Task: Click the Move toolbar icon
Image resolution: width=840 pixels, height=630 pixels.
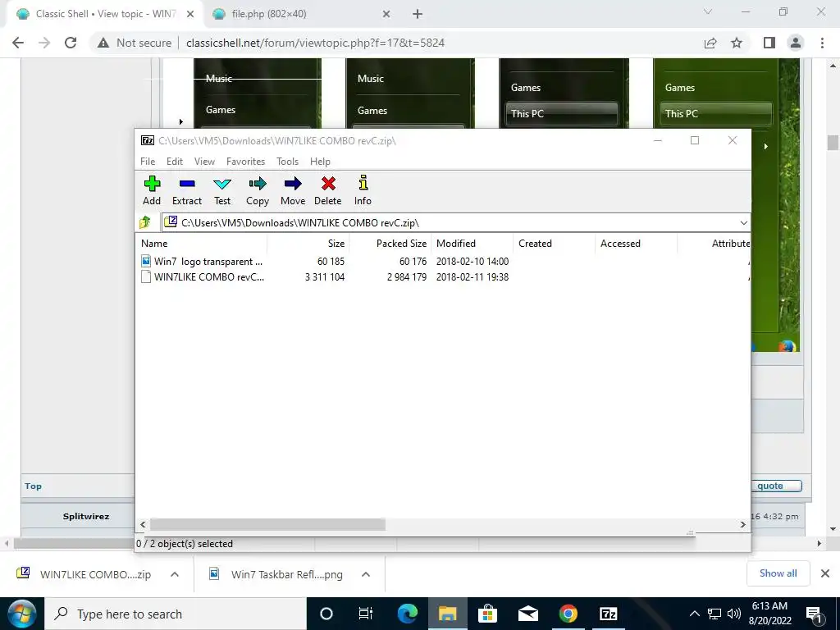Action: [x=293, y=184]
